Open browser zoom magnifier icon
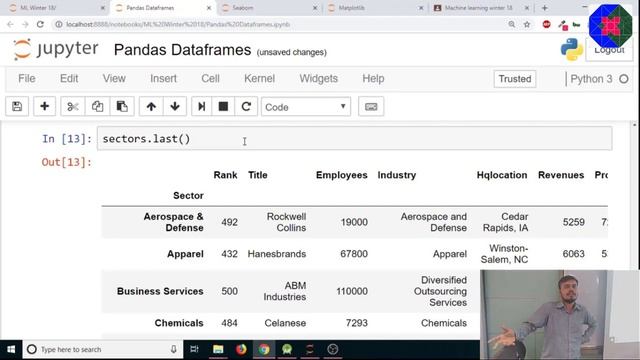The height and width of the screenshot is (360, 640). (x=511, y=24)
